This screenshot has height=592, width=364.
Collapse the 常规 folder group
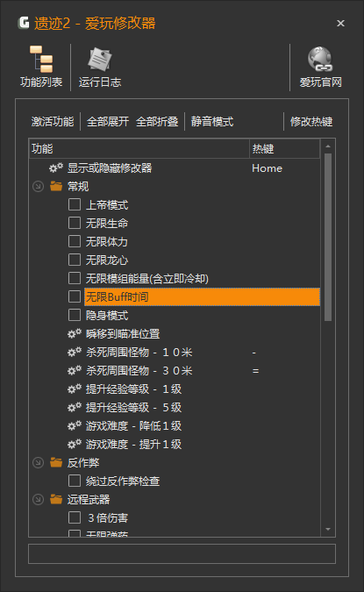pyautogui.click(x=38, y=186)
